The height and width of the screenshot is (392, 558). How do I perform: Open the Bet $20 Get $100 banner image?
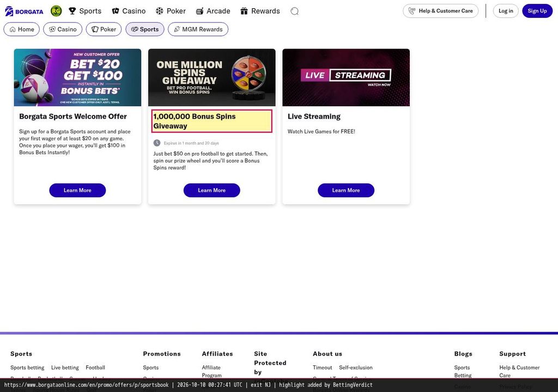77,77
